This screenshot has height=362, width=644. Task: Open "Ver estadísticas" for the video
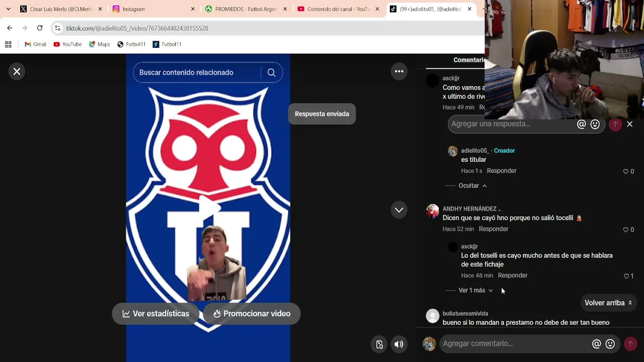tap(156, 314)
